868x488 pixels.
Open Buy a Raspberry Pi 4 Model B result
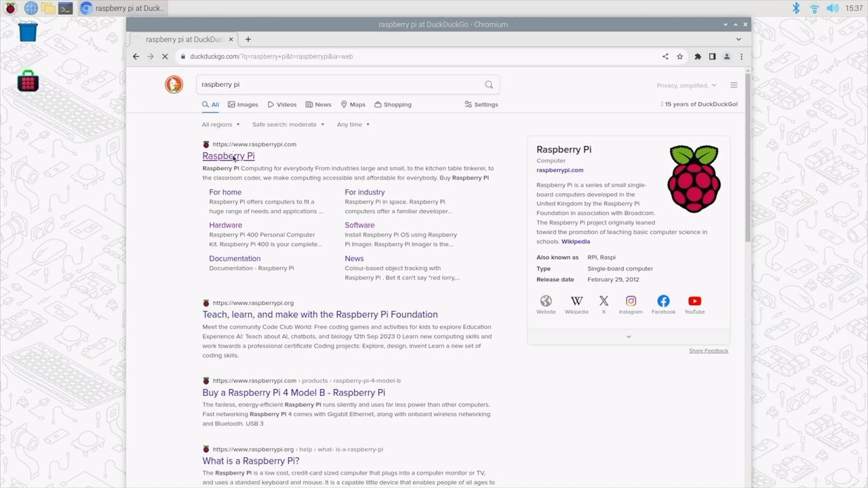coord(294,392)
